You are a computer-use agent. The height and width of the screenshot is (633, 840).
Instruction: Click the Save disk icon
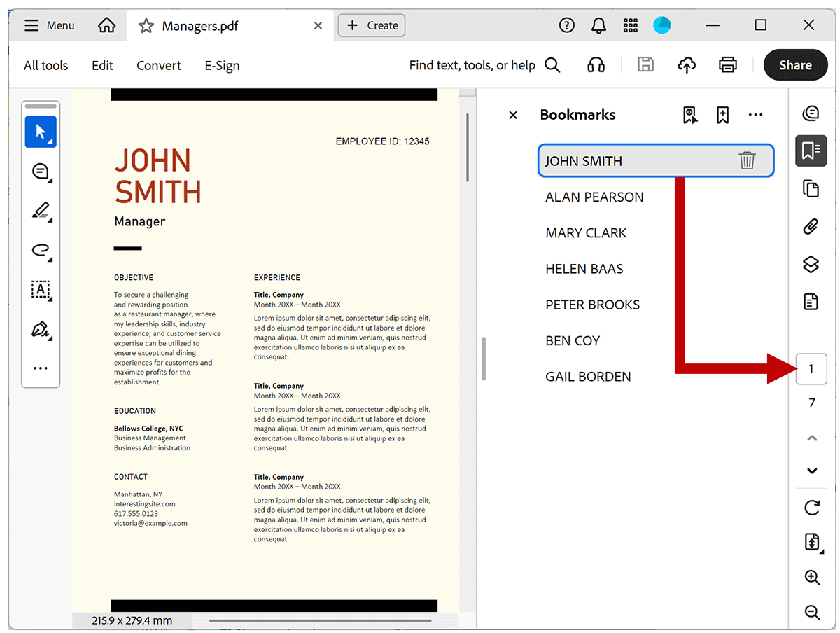pyautogui.click(x=645, y=65)
